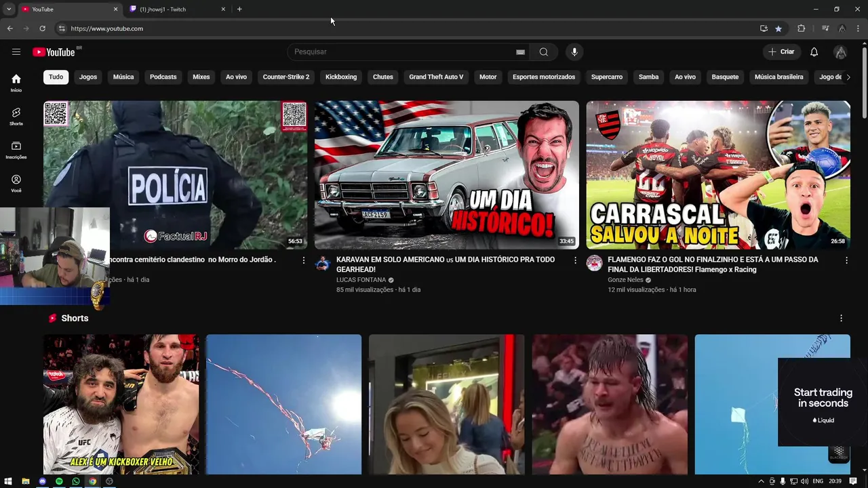868x488 pixels.
Task: Open the LUCAS FONTANA channel avatar
Action: coord(323,264)
